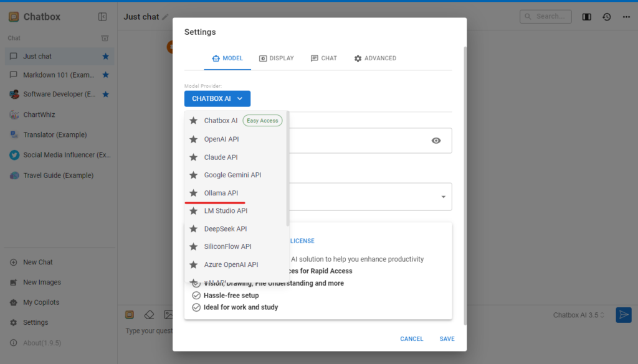Toggle license key visibility eye icon
The width and height of the screenshot is (638, 364).
pyautogui.click(x=436, y=141)
